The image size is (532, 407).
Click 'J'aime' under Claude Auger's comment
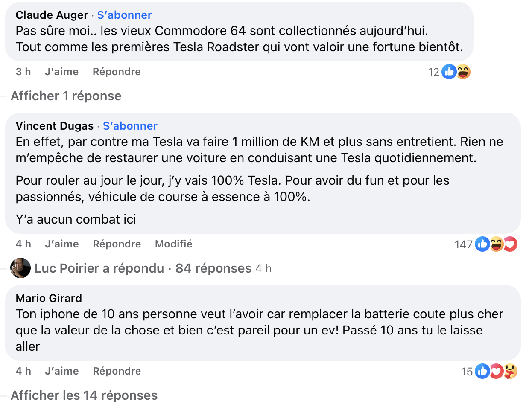61,72
